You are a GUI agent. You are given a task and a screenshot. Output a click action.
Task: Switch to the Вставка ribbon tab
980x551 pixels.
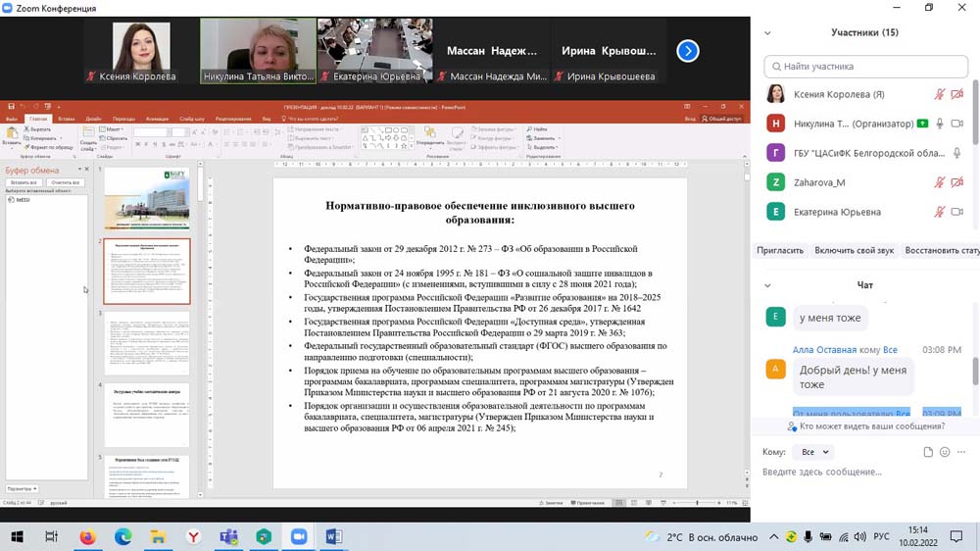pos(66,119)
